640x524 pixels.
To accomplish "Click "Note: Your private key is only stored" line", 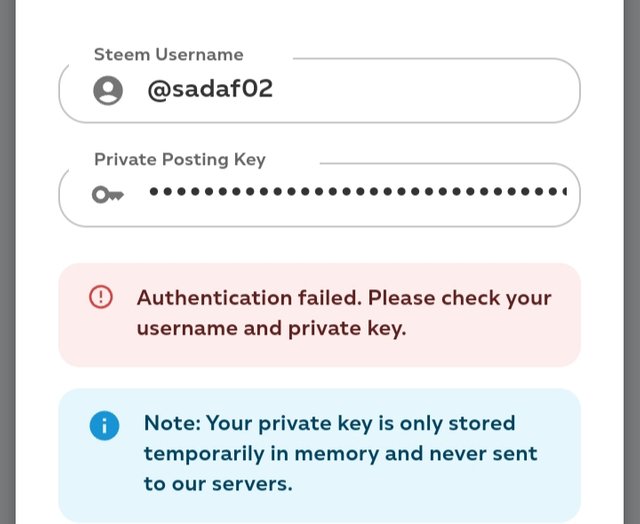I will (329, 422).
